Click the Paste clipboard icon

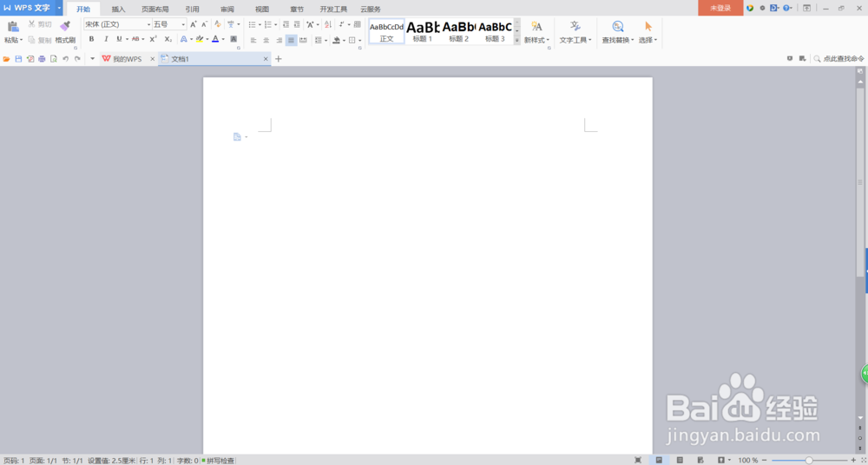click(x=13, y=26)
